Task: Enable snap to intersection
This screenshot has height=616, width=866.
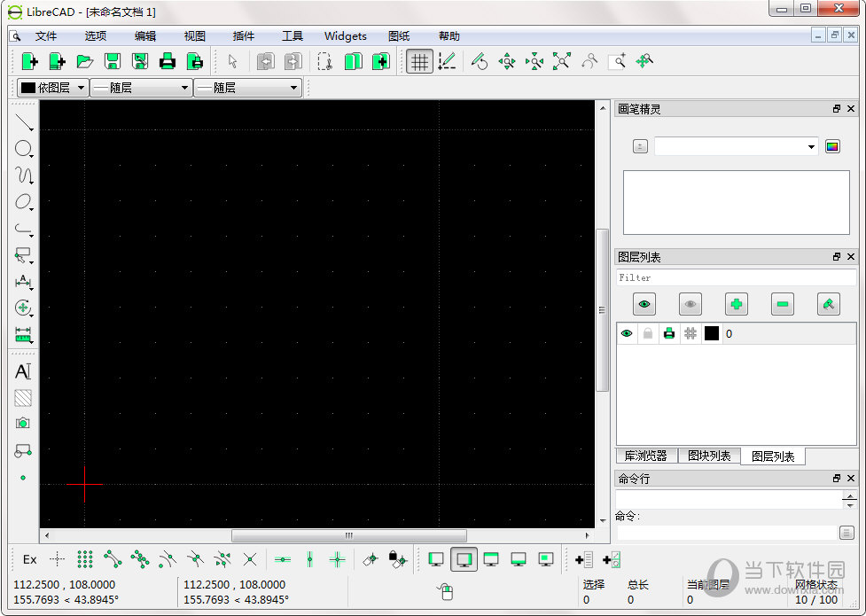Action: point(250,559)
